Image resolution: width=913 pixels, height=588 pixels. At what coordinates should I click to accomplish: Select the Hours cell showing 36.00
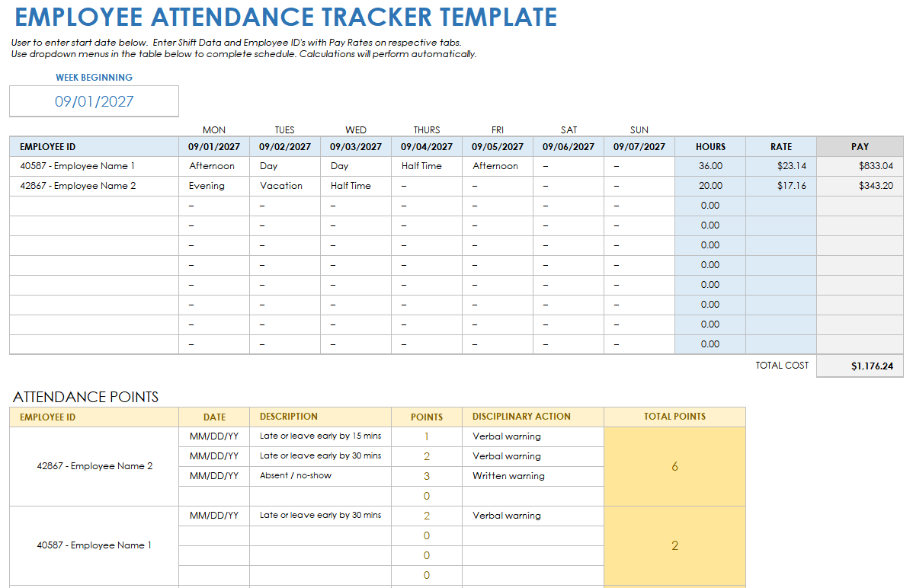coord(710,165)
